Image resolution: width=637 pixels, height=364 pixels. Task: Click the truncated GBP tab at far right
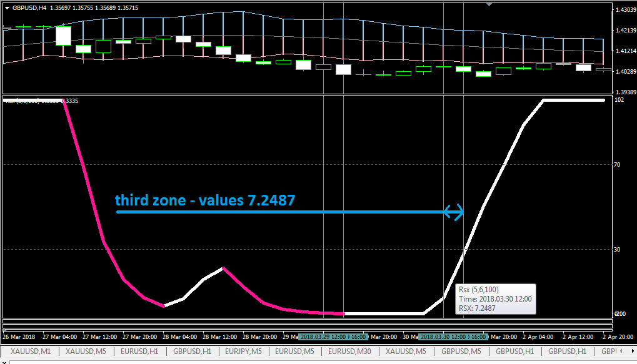(609, 352)
